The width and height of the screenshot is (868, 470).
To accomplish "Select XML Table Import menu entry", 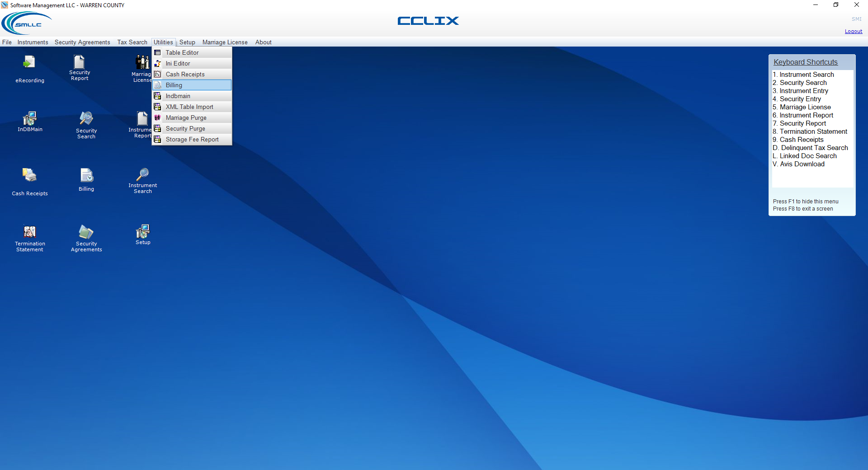I will click(x=192, y=107).
